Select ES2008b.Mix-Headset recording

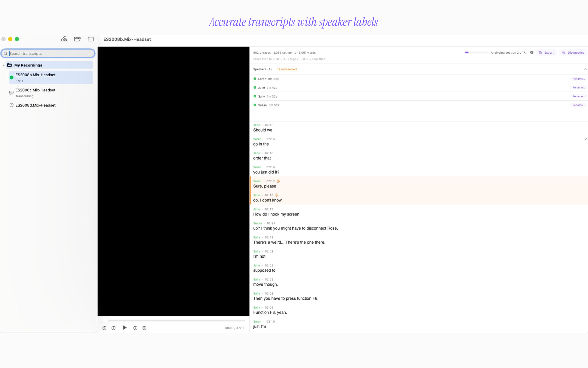click(51, 78)
